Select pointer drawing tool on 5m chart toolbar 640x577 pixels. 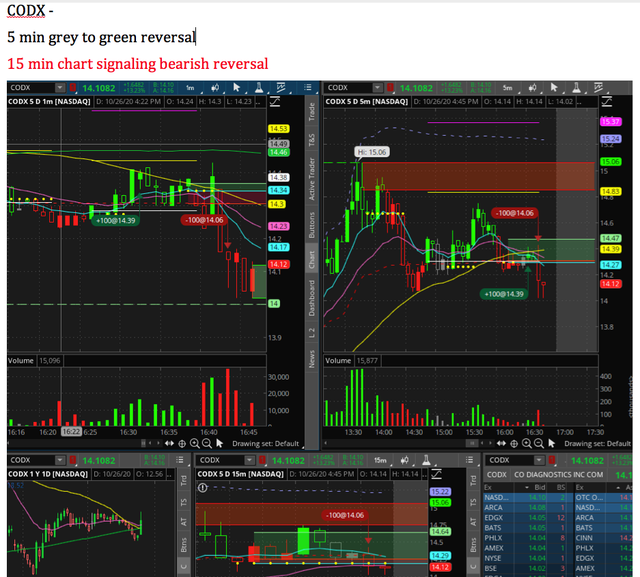554,88
